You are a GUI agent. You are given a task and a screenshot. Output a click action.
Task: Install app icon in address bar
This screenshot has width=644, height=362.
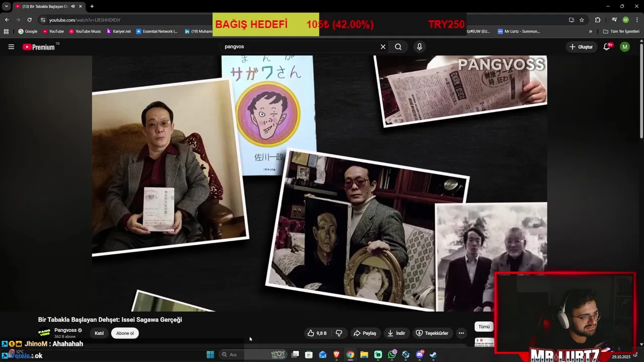pos(572,20)
